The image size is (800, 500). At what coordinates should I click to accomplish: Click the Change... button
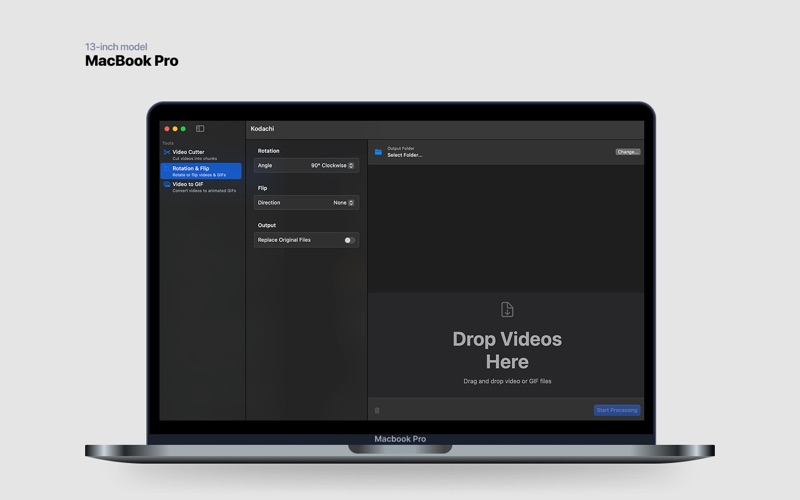627,152
